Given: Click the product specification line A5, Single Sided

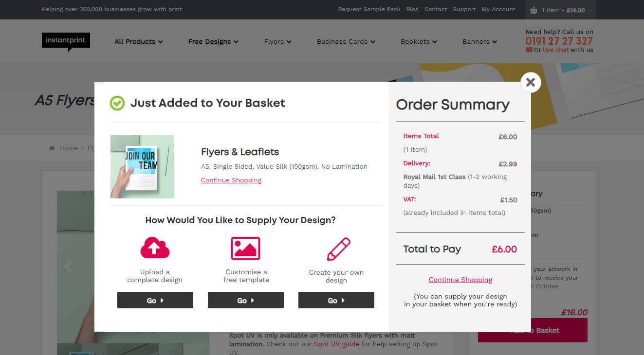Looking at the screenshot, I should [x=284, y=167].
